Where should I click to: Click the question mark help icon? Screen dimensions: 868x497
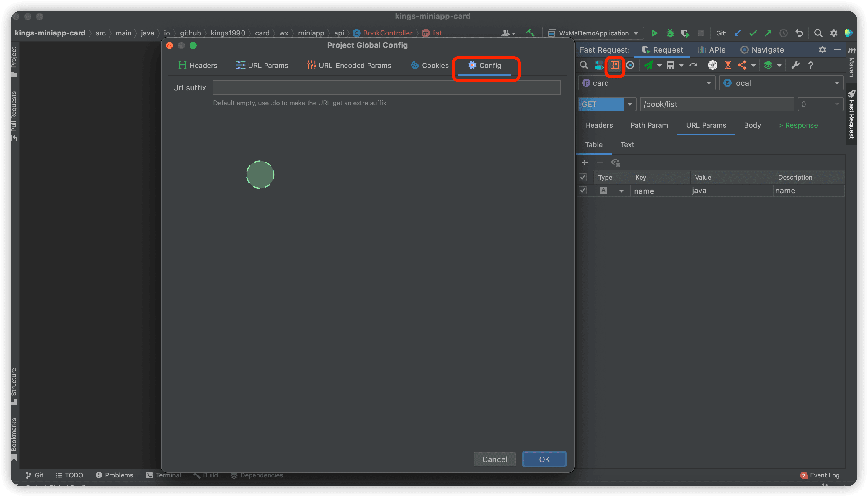coord(811,65)
